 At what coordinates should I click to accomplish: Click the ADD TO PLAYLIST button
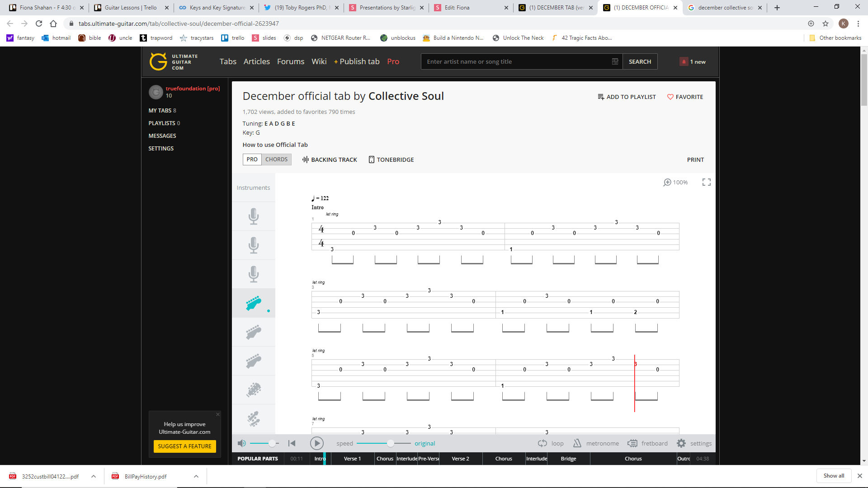coord(627,97)
